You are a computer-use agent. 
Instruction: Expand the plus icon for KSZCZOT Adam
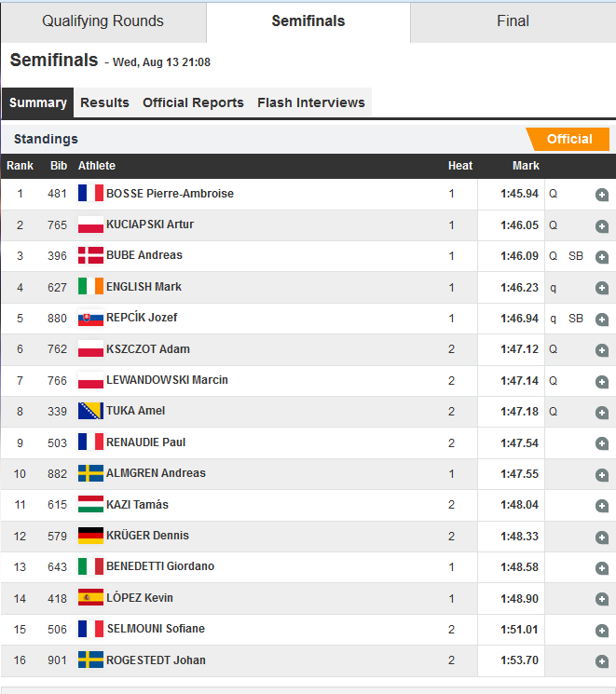602,350
